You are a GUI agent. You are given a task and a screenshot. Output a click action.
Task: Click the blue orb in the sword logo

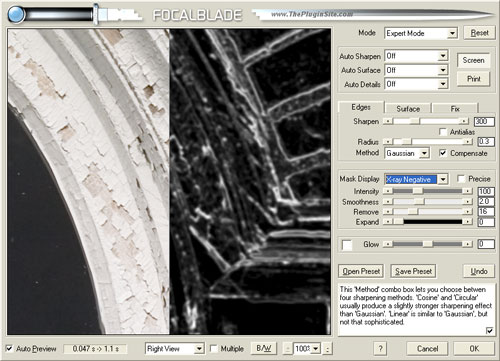[x=16, y=15]
